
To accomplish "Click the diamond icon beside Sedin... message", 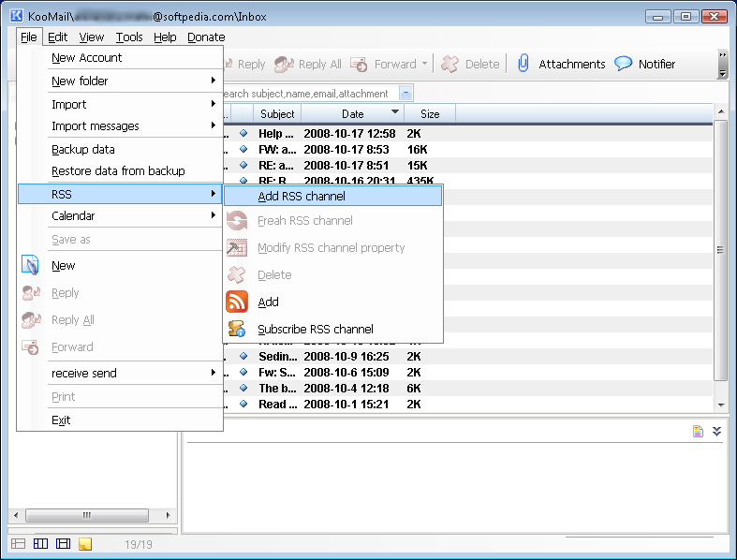I will (x=243, y=356).
